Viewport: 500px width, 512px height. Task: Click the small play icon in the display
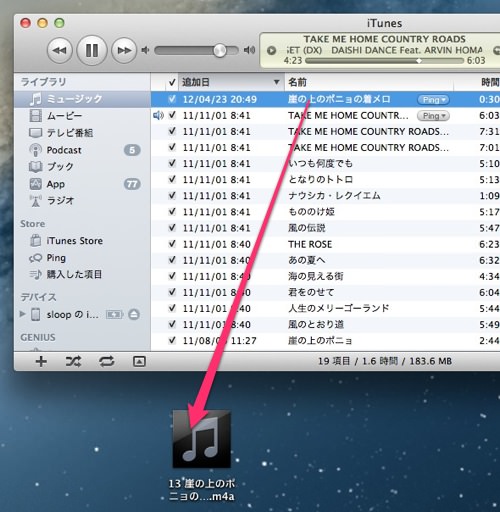point(272,50)
